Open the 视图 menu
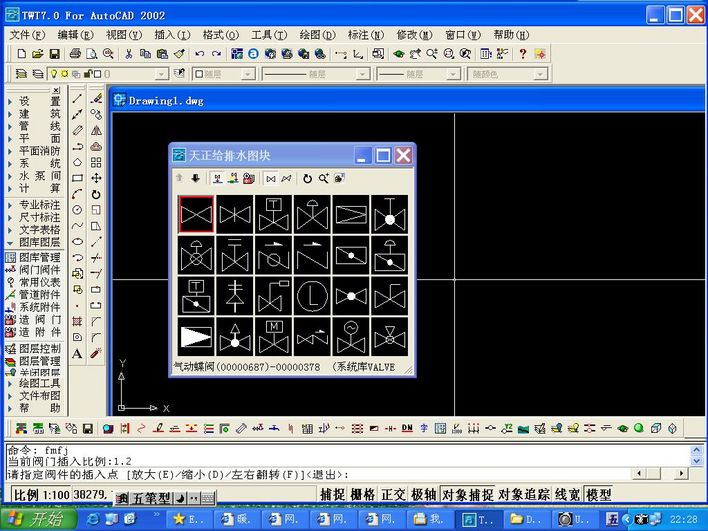The image size is (708, 531). pyautogui.click(x=124, y=35)
